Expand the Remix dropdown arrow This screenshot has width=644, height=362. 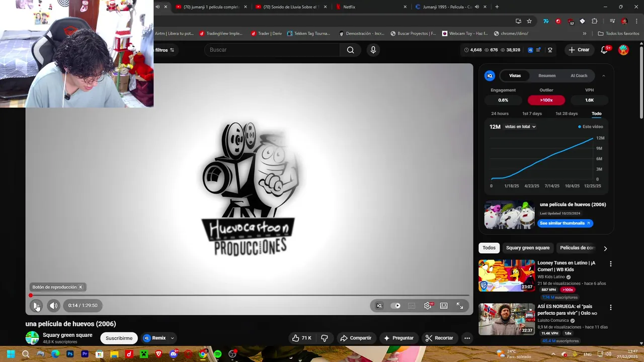pos(172,338)
